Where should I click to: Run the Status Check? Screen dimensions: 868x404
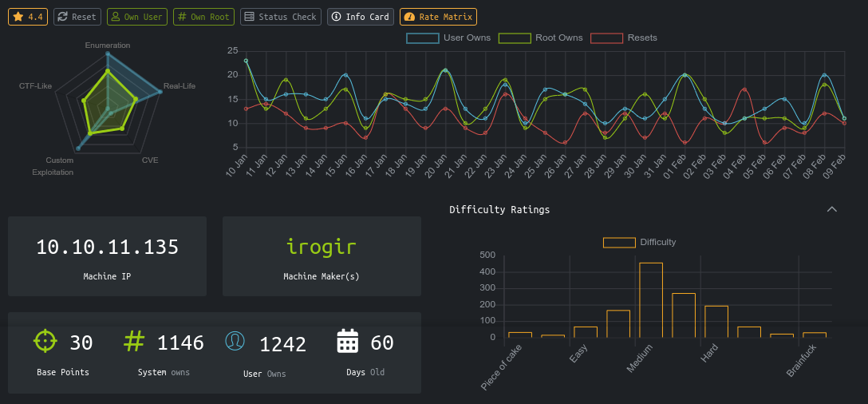280,17
